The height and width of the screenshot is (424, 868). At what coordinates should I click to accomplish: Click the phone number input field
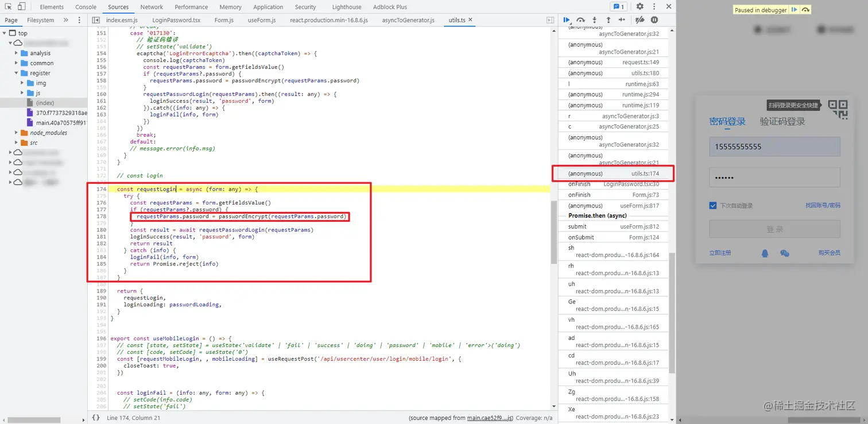[x=774, y=147]
